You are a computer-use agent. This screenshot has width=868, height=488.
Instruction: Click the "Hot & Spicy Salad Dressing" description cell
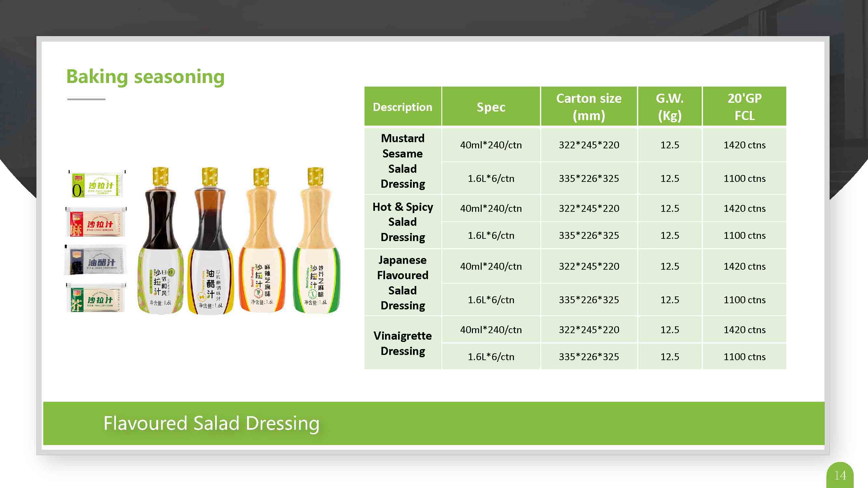coord(403,222)
